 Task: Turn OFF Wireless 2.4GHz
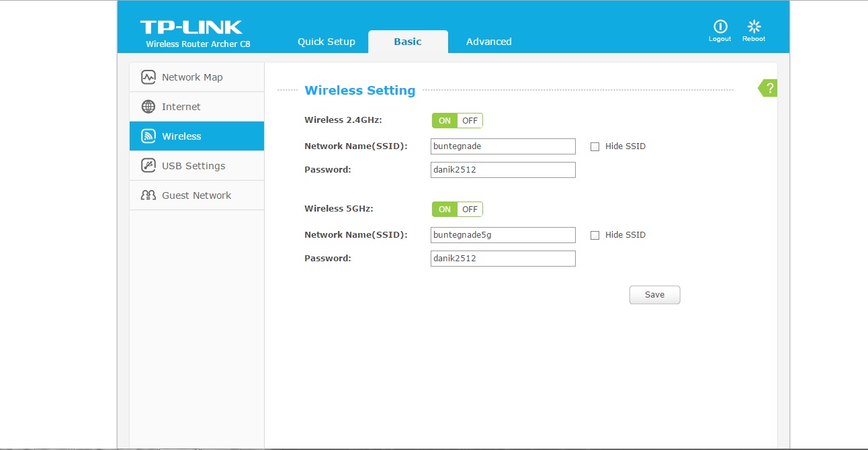pyautogui.click(x=470, y=121)
